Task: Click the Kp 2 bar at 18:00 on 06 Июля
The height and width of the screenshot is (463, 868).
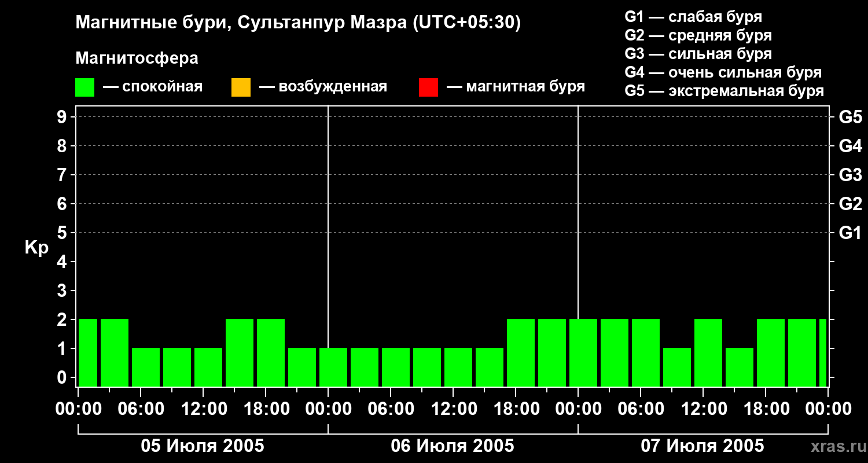Action: point(521,352)
